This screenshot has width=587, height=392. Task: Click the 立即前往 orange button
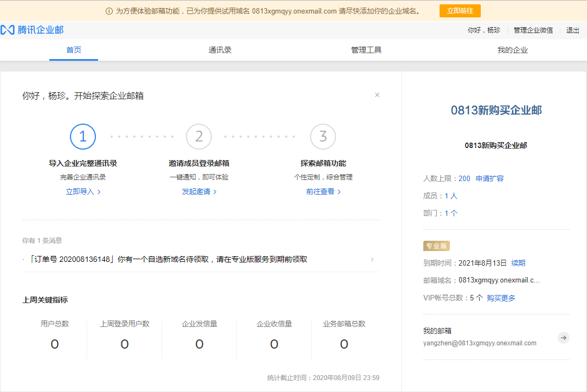pos(460,11)
